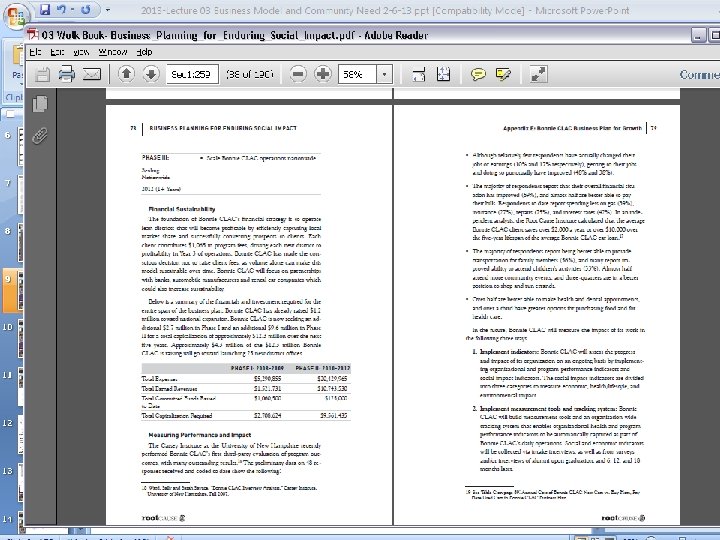Open Edit menu in Adobe Reader

[x=57, y=52]
